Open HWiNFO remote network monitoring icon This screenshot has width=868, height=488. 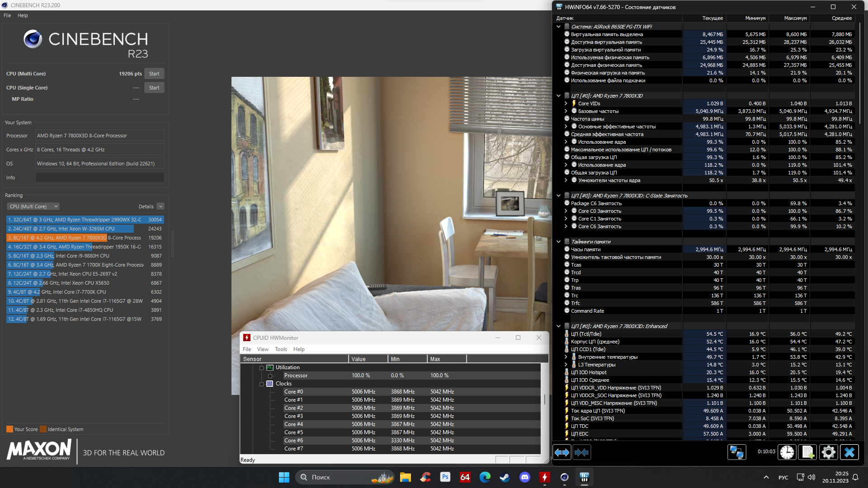pyautogui.click(x=736, y=452)
